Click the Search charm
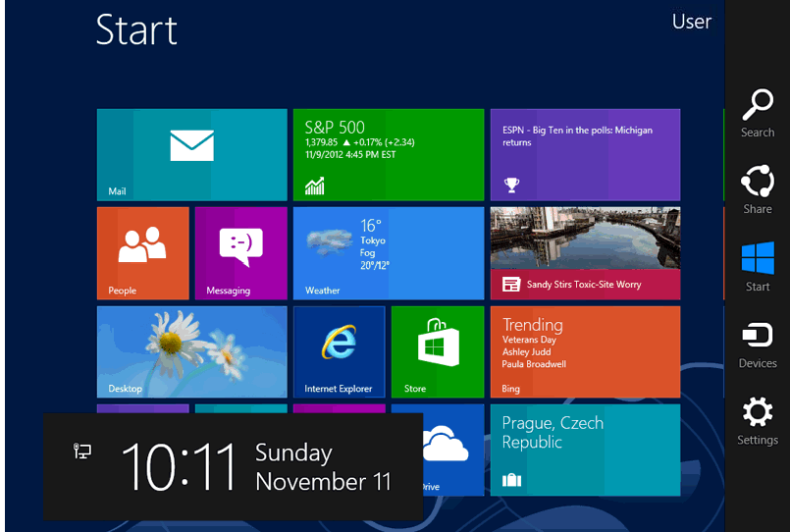790x532 pixels. pos(758,113)
